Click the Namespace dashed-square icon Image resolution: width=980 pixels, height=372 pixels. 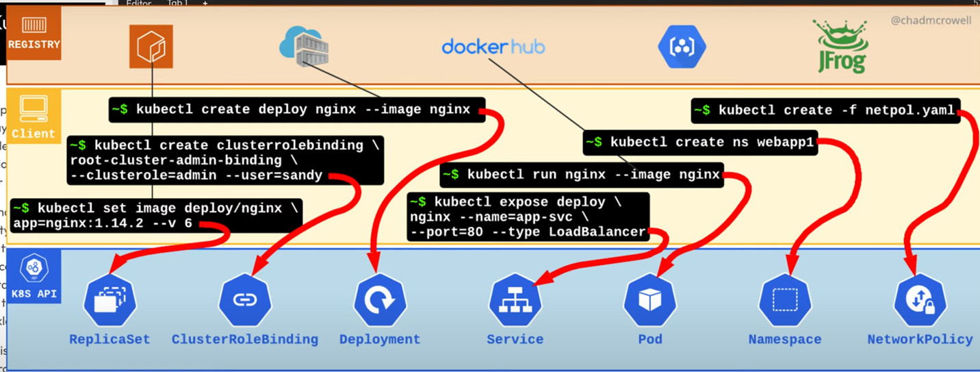click(785, 300)
